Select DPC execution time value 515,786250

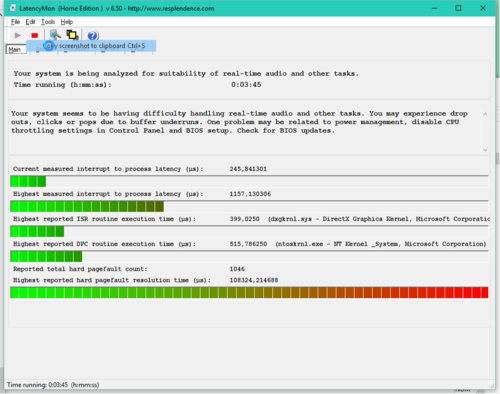pos(248,244)
